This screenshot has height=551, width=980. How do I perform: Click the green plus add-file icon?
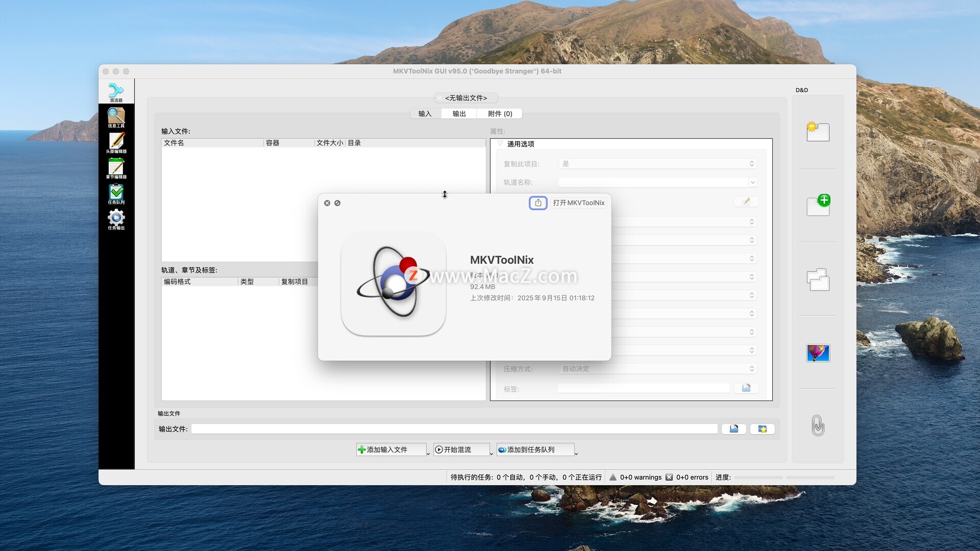click(x=818, y=205)
